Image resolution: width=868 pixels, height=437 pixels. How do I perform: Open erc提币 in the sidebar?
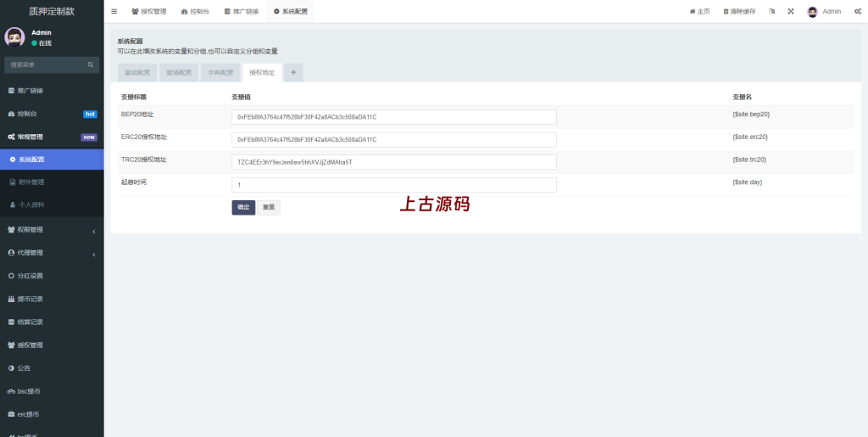[x=52, y=414]
